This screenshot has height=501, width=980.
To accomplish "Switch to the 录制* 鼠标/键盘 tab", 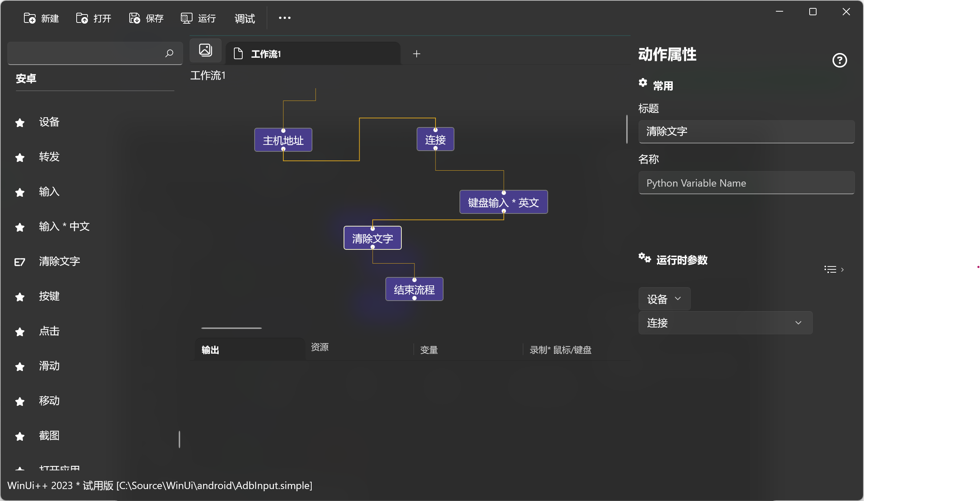I will pos(560,350).
